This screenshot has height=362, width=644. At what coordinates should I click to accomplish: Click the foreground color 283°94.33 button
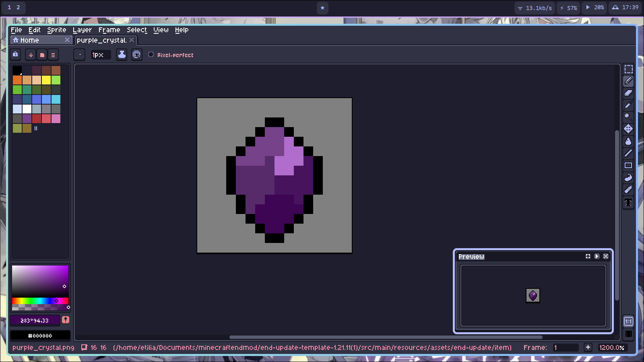coord(35,320)
